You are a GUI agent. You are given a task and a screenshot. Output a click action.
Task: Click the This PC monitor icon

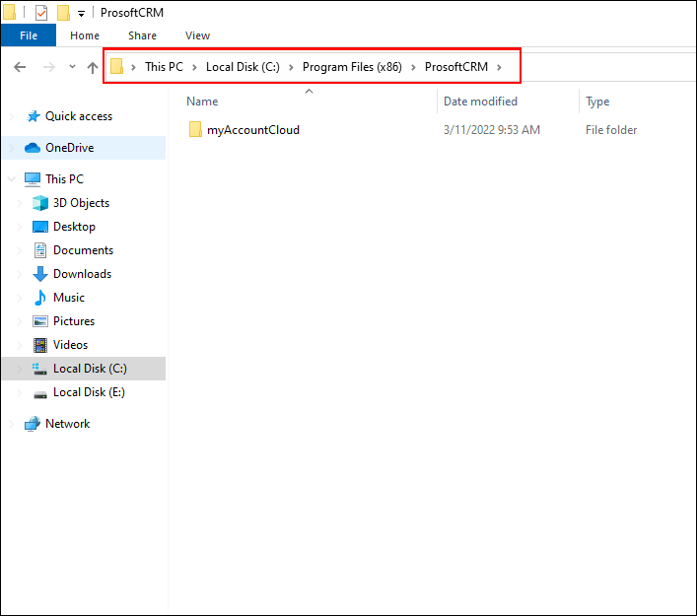(x=32, y=179)
